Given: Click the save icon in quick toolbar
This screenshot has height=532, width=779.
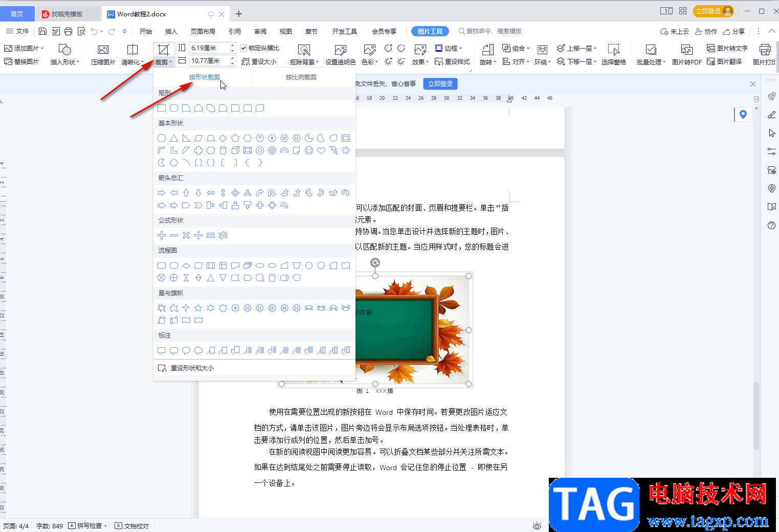Looking at the screenshot, I should pyautogui.click(x=43, y=31).
